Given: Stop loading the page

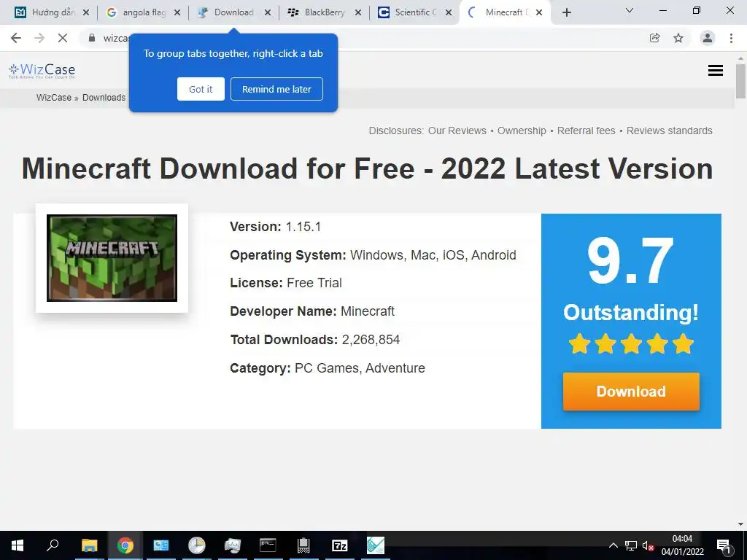Looking at the screenshot, I should 63,38.
